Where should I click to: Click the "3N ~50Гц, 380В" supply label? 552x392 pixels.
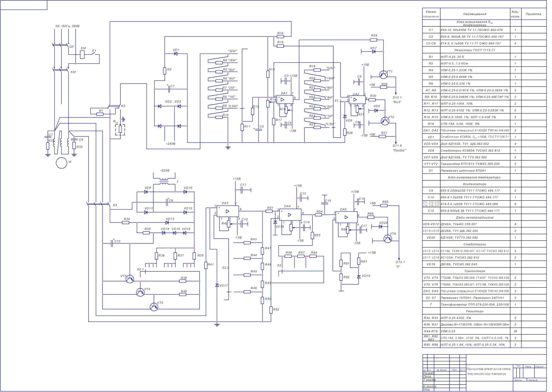(67, 26)
